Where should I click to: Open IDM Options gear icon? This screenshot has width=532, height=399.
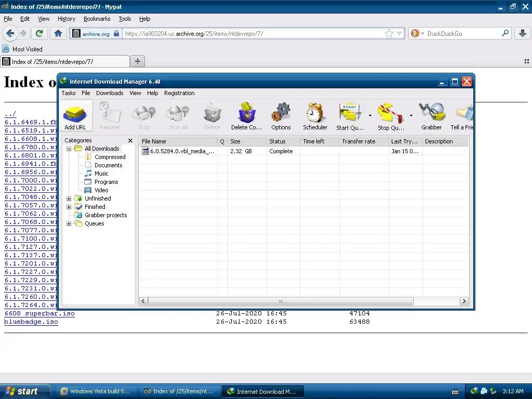281,116
